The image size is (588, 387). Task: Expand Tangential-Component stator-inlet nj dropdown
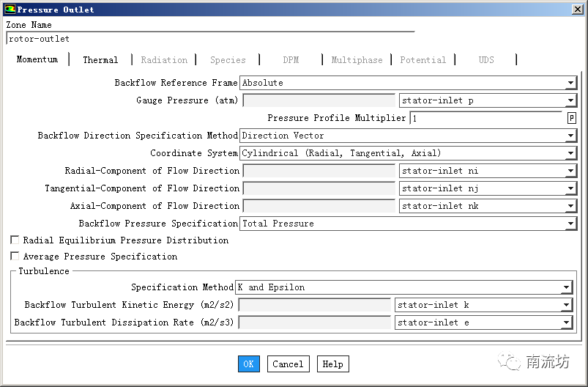[x=570, y=188]
